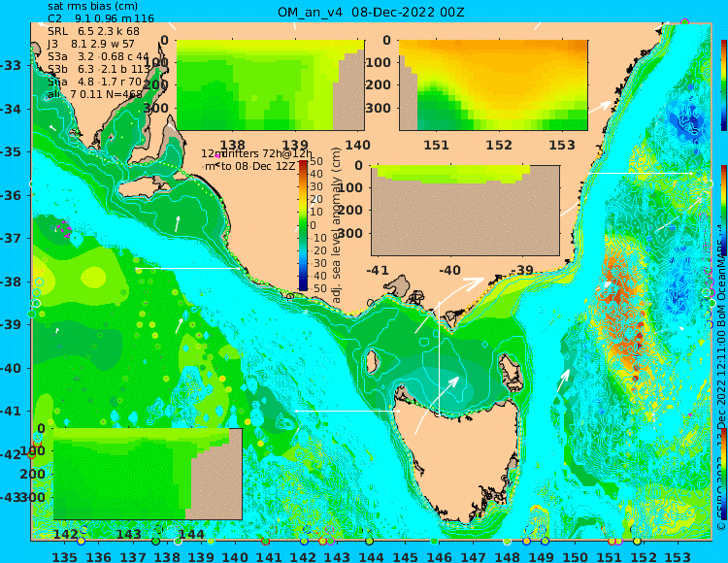Click longitude label 150 on the bottom axis
Viewport: 728px width, 563px height.
tap(576, 557)
